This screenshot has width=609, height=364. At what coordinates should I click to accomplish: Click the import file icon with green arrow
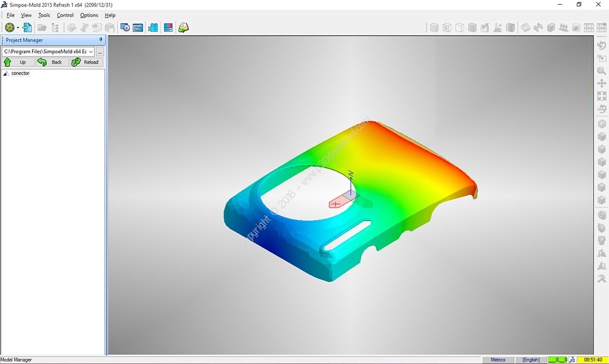coord(27,27)
